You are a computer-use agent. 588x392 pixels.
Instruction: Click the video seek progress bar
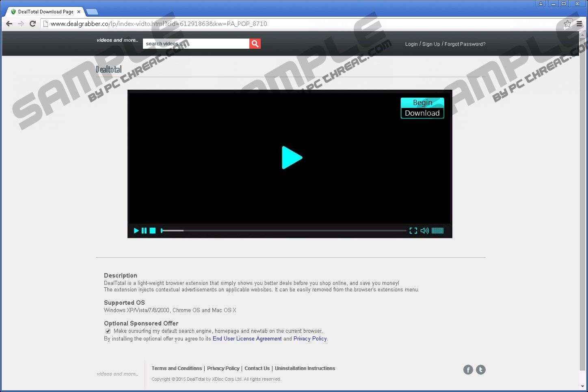point(283,230)
